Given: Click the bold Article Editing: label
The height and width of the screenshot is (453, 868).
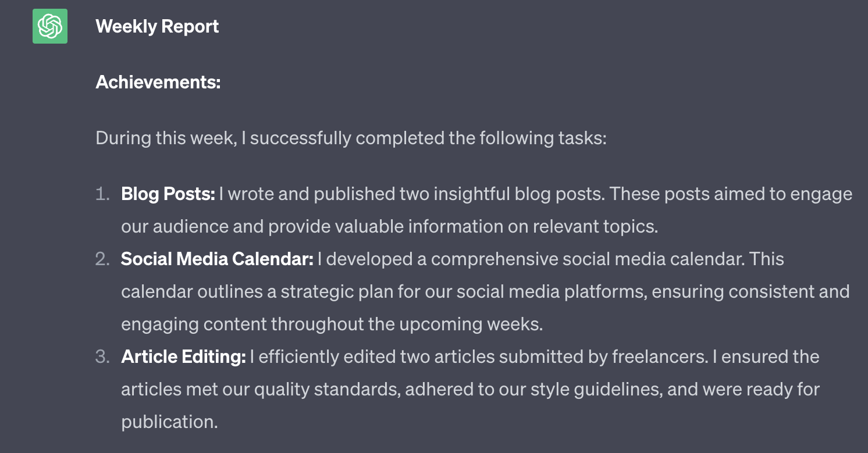Looking at the screenshot, I should pos(183,357).
